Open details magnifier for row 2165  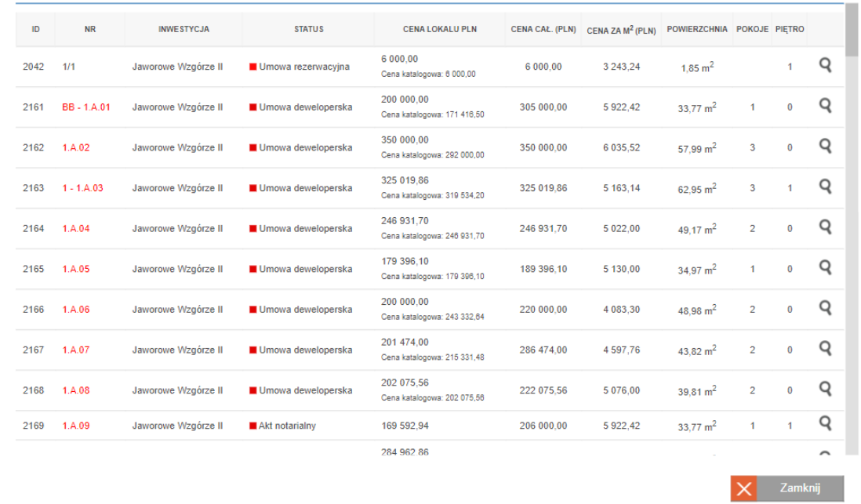click(x=825, y=268)
